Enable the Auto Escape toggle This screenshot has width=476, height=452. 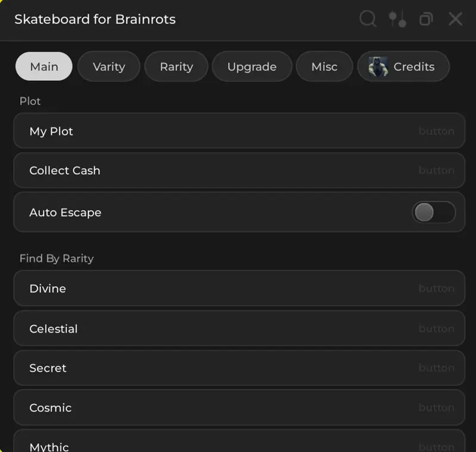click(434, 212)
